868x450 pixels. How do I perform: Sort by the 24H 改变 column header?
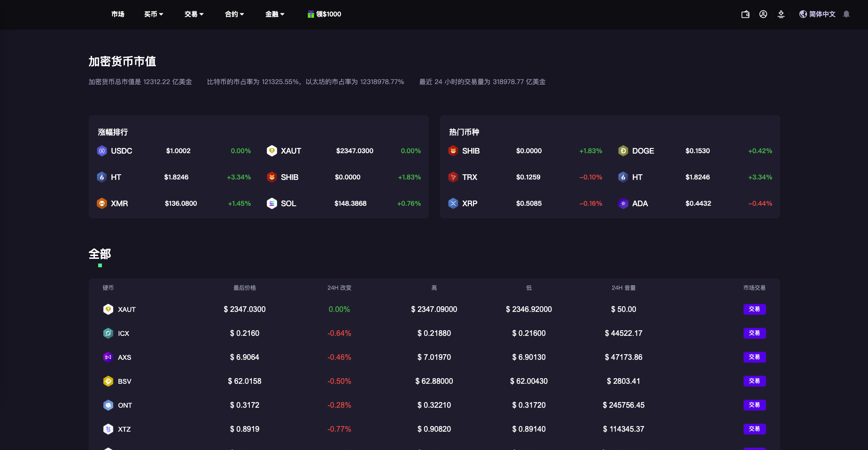click(339, 288)
